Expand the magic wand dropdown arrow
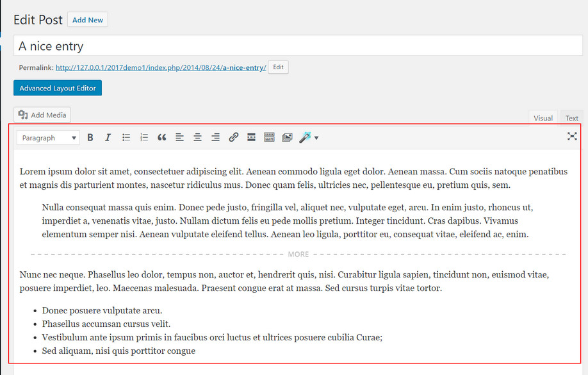Screen dimensions: 588x375 [x=316, y=138]
